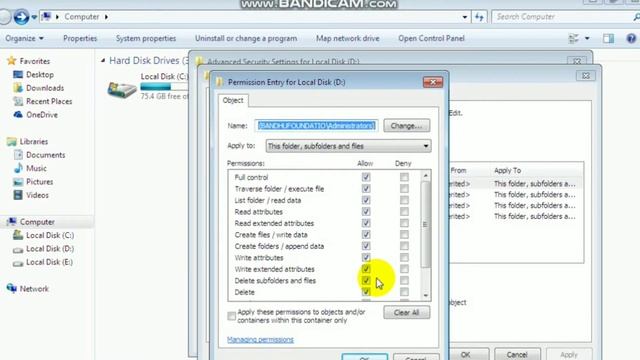640x360 pixels.
Task: Select the Desktop icon under Favorites
Action: [18, 75]
